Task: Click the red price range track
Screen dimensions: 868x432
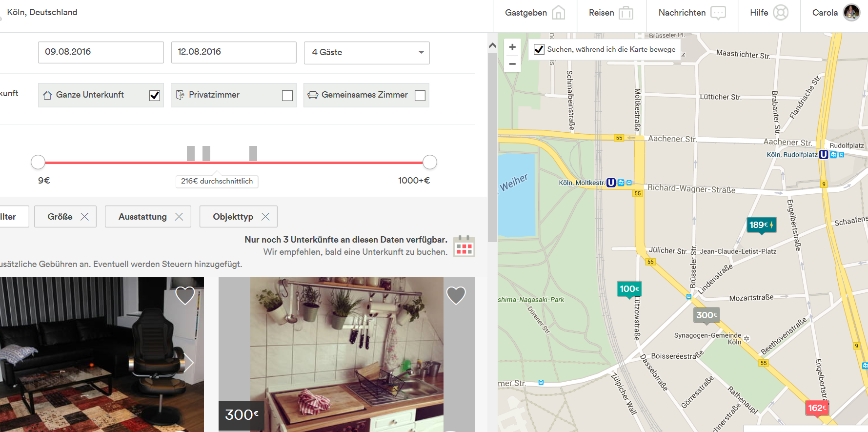Action: [x=234, y=163]
